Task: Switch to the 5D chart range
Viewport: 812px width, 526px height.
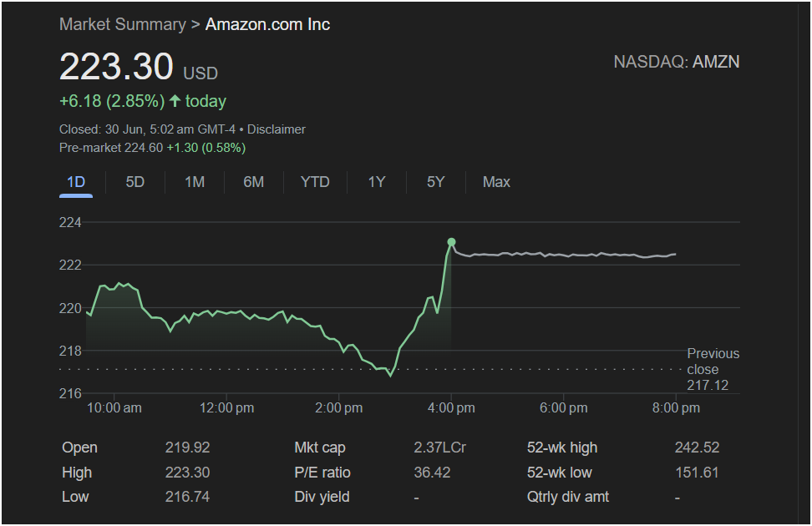Action: coord(135,182)
